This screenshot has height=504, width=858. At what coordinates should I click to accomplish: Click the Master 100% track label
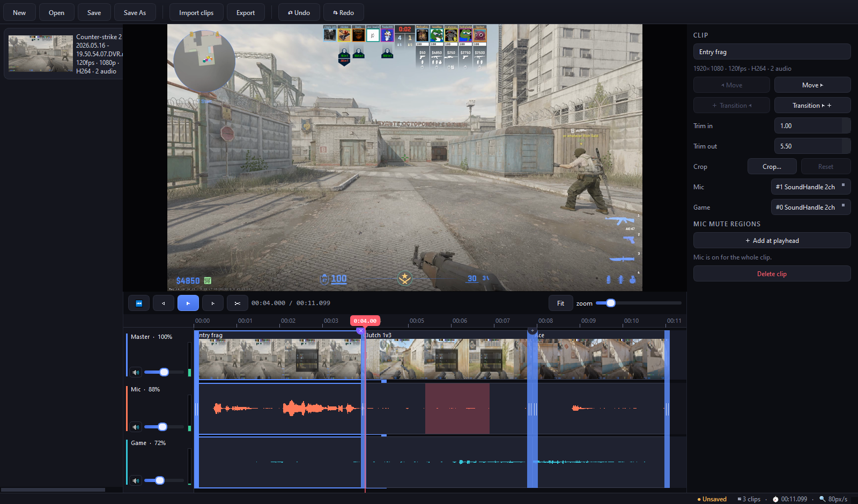pyautogui.click(x=151, y=337)
